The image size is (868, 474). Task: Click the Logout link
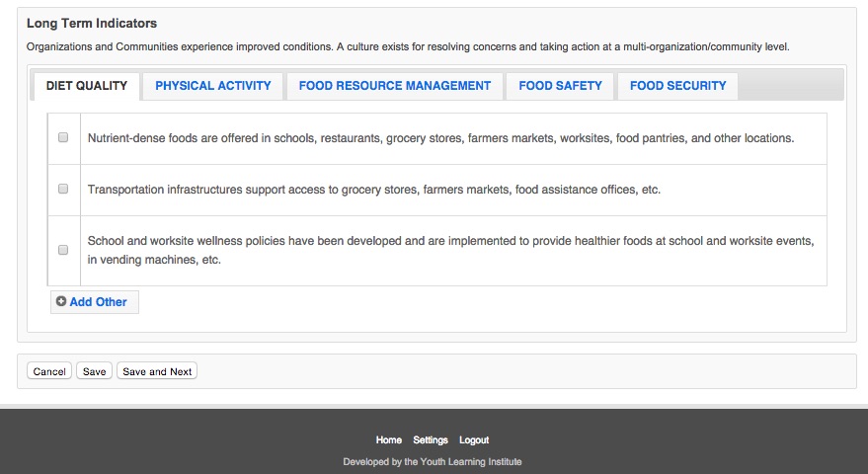(x=474, y=440)
